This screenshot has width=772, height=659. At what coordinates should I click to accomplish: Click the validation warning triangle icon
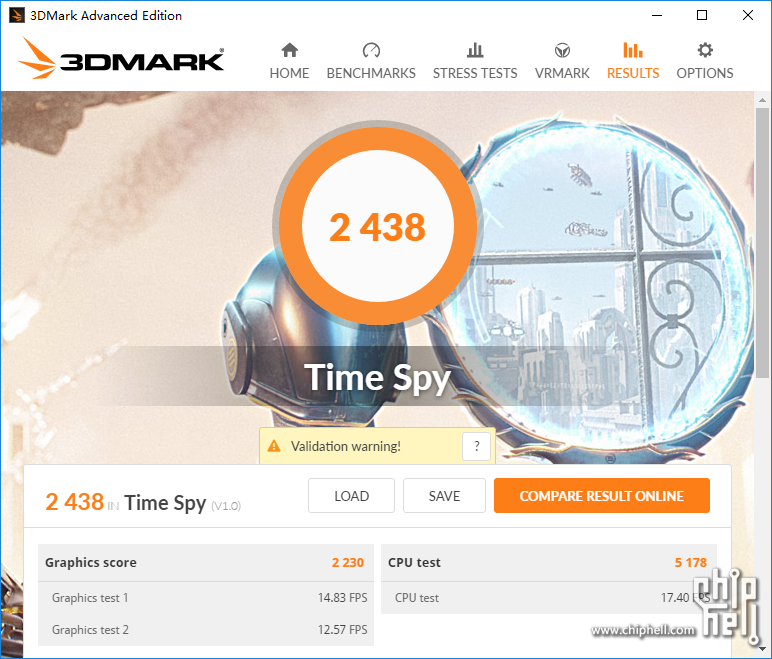point(274,446)
